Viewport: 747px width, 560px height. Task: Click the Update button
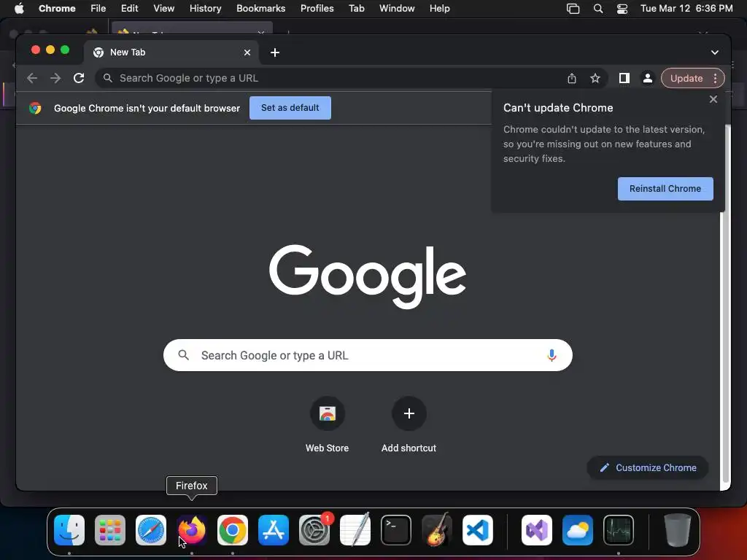(x=686, y=78)
